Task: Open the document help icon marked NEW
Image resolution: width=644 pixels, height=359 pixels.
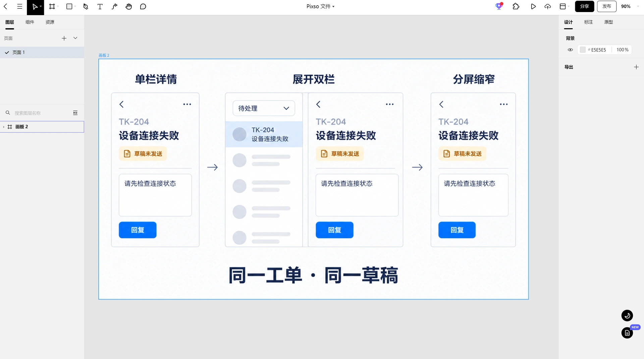Action: [627, 333]
